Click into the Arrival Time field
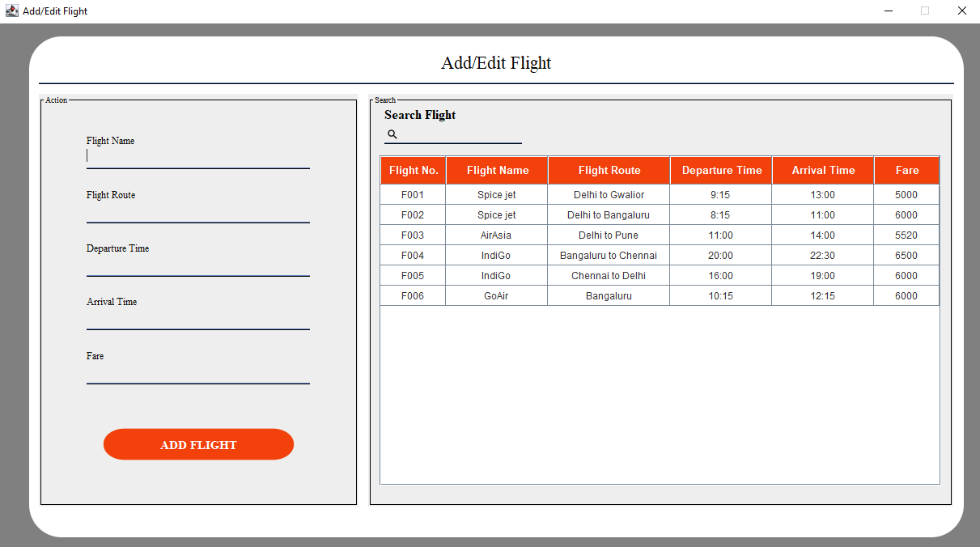 tap(197, 319)
